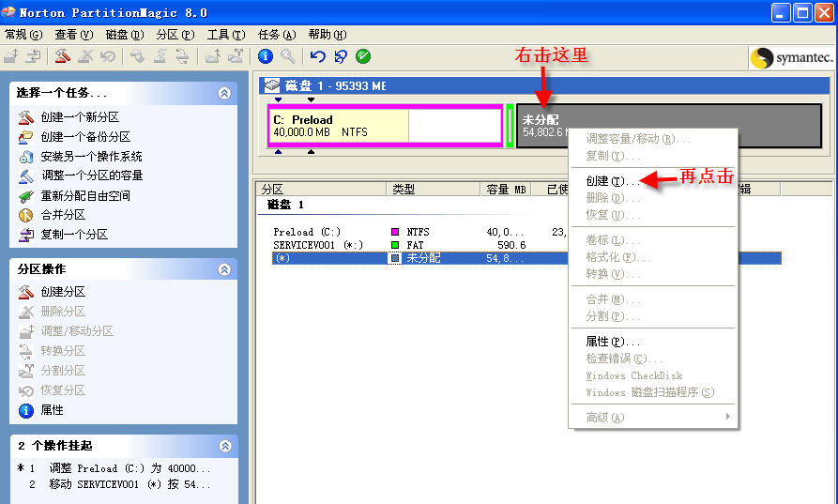Click the 容量 MB column header
The width and height of the screenshot is (838, 504).
tap(506, 190)
